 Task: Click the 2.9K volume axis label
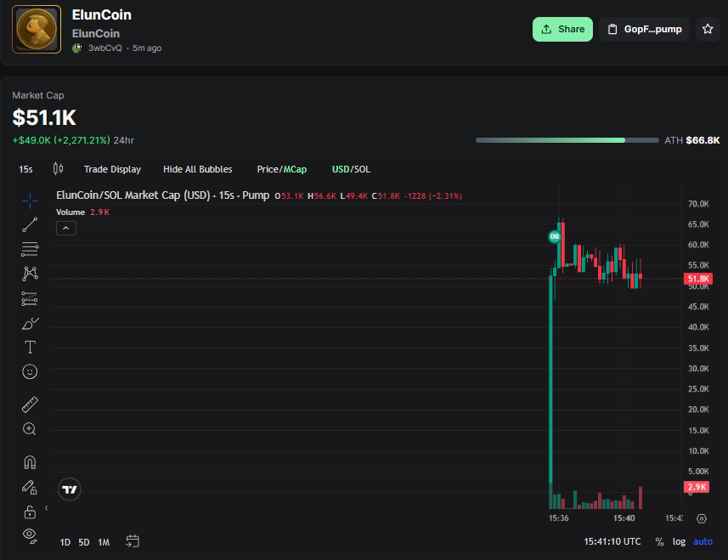click(697, 487)
